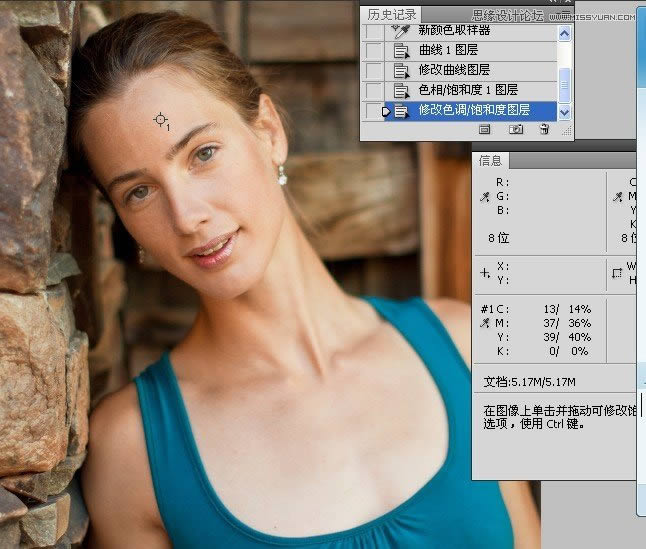Toggle history brush source for 修改曲线图层

coord(373,70)
